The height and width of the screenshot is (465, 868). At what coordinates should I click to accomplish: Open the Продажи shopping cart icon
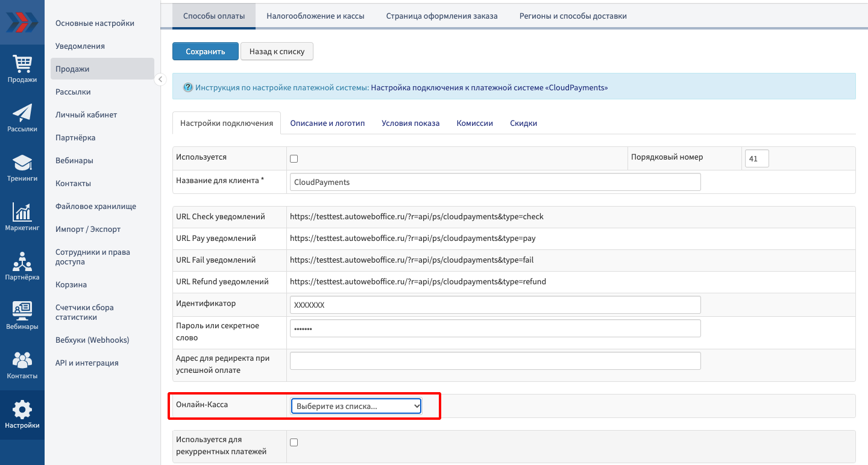point(22,64)
